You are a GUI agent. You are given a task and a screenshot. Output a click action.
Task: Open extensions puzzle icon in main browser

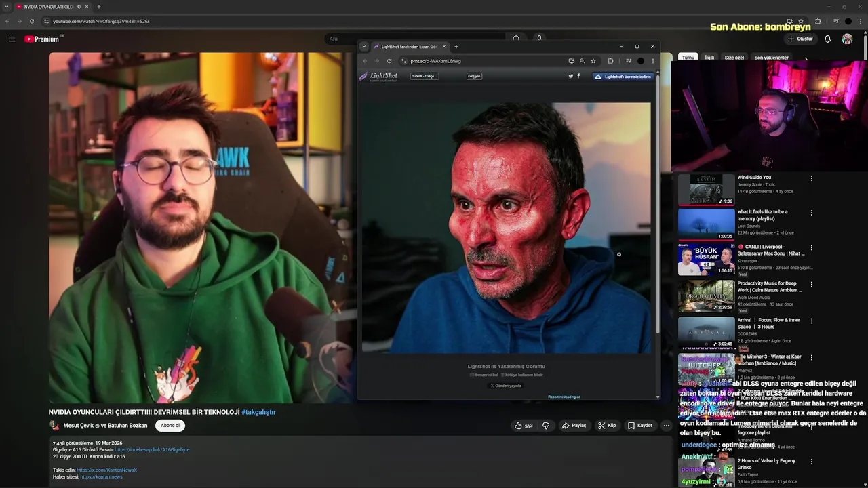818,21
